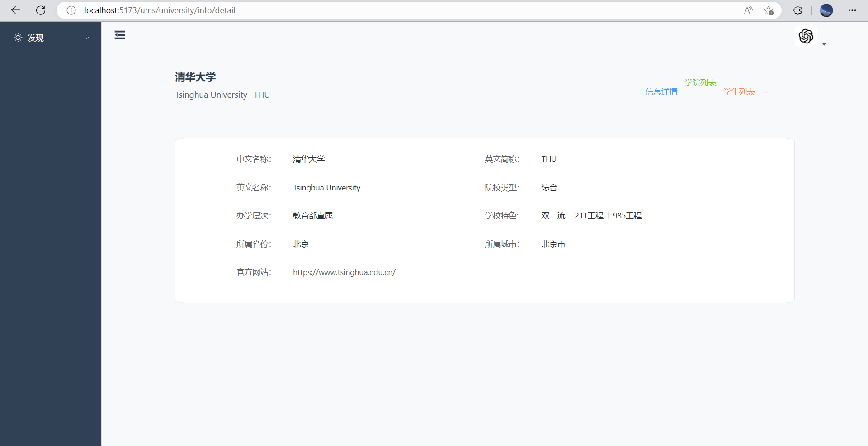Collapse sidebar with hamburger icon
This screenshot has height=446, width=868.
[x=120, y=35]
